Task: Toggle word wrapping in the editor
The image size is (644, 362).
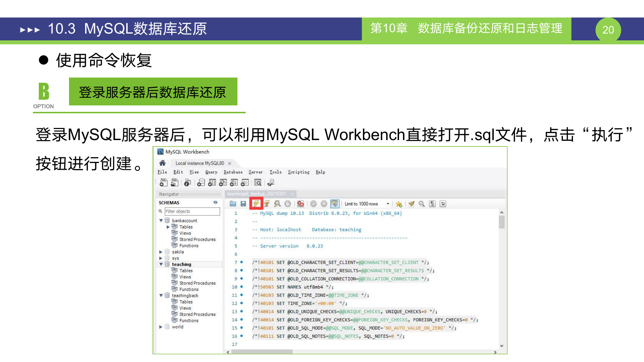Action: click(443, 204)
